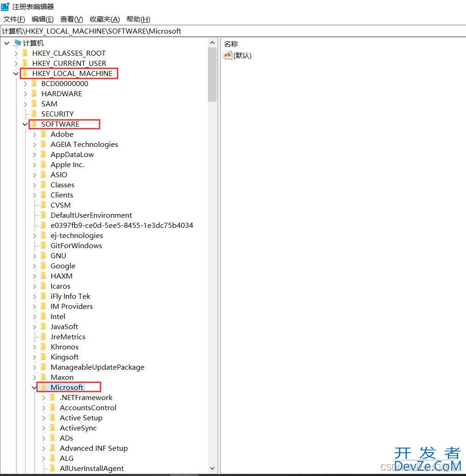Viewport: 466px width, 476px height.
Task: Click the Registry Editor title bar icon
Action: point(5,6)
